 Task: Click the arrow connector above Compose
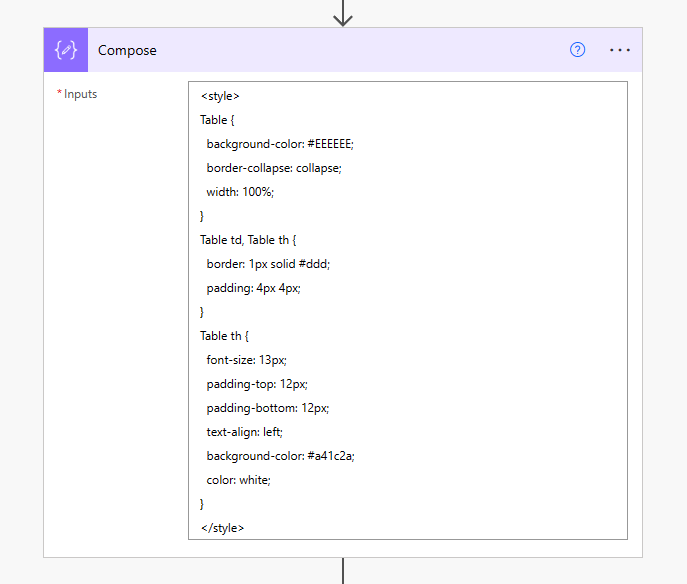(343, 13)
